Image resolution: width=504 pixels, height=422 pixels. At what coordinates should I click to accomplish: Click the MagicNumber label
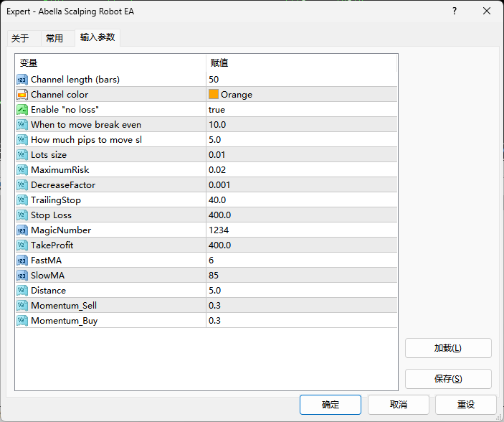[x=61, y=230]
